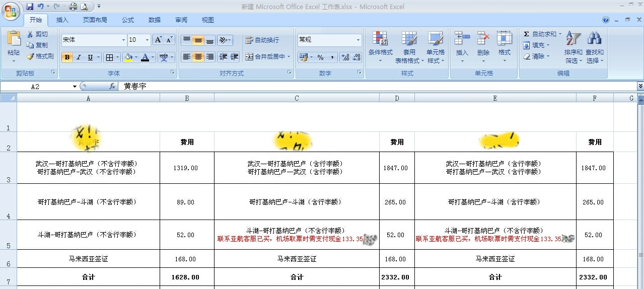Viewport: 644px width, 289px height.
Task: Increase font size with the large A
Action: pyautogui.click(x=158, y=40)
